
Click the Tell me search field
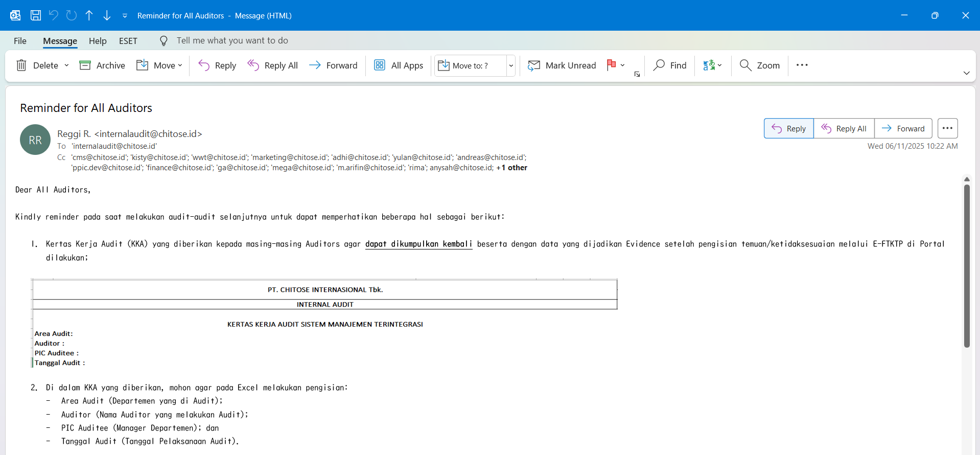point(232,41)
